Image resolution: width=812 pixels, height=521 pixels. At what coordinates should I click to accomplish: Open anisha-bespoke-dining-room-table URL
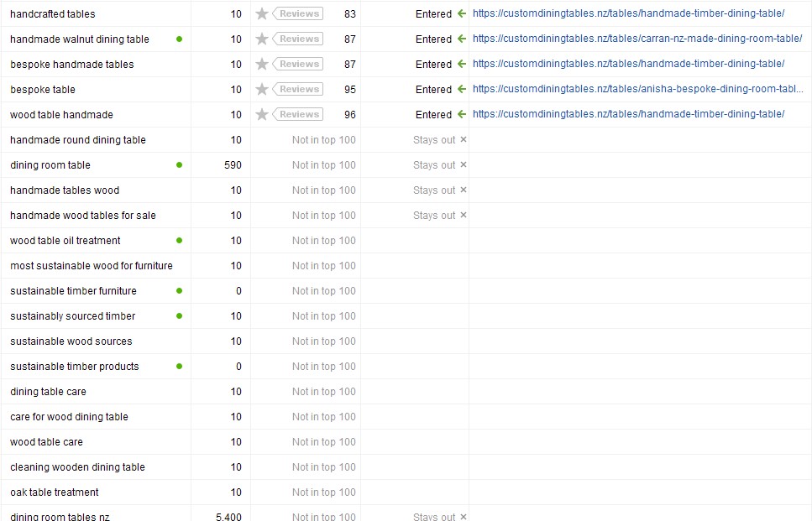pyautogui.click(x=638, y=89)
